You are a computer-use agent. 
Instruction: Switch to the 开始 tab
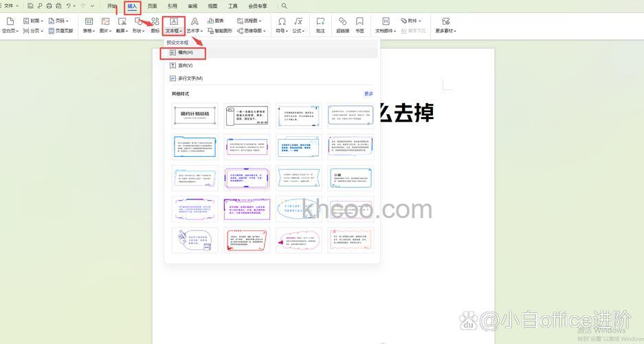[112, 6]
